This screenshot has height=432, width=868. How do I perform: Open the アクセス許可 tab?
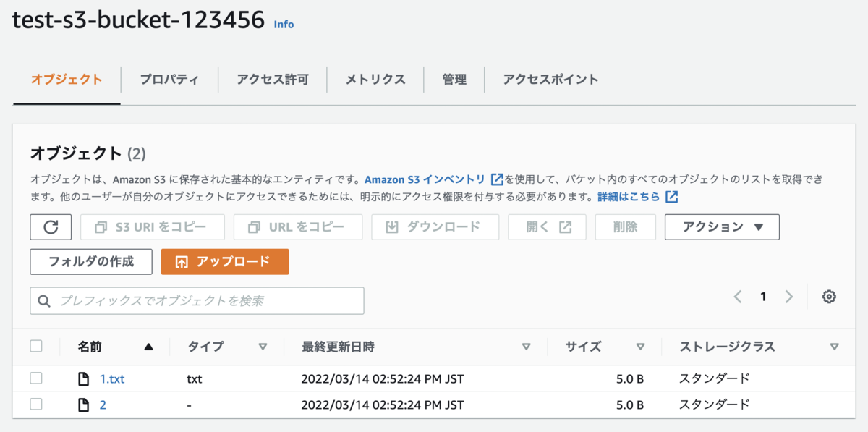tap(273, 80)
